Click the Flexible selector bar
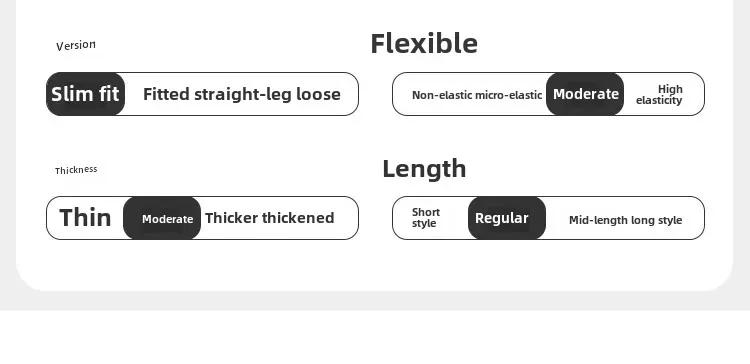This screenshot has height=364, width=750. coord(548,94)
